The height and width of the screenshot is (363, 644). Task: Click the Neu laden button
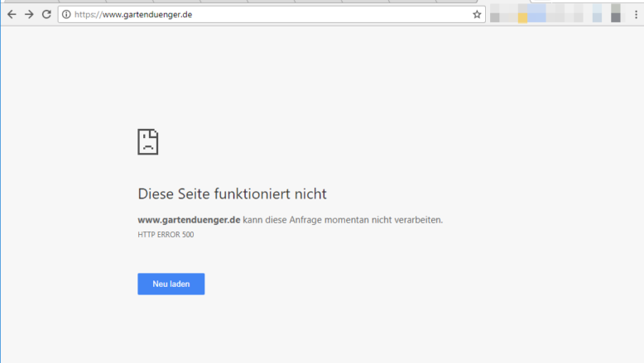coord(171,284)
